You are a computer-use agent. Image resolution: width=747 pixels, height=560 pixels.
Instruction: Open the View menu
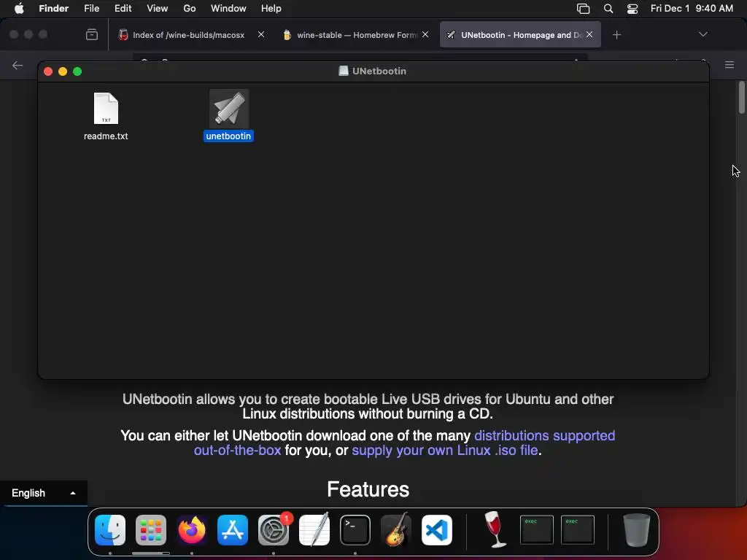click(158, 9)
